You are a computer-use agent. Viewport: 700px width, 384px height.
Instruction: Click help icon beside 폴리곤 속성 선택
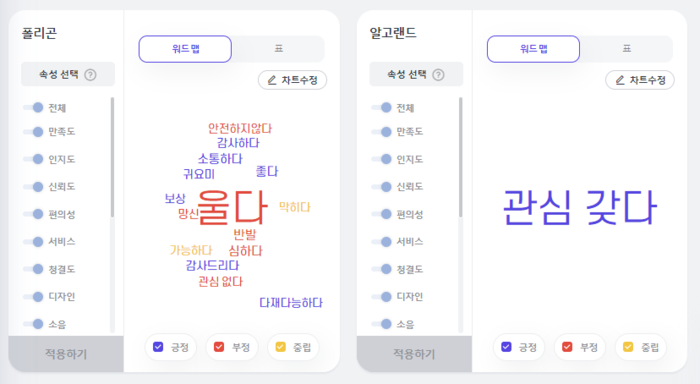pyautogui.click(x=90, y=75)
